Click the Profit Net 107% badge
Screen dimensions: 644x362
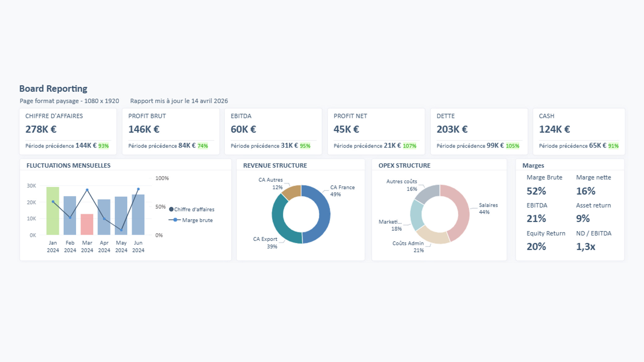[410, 146]
